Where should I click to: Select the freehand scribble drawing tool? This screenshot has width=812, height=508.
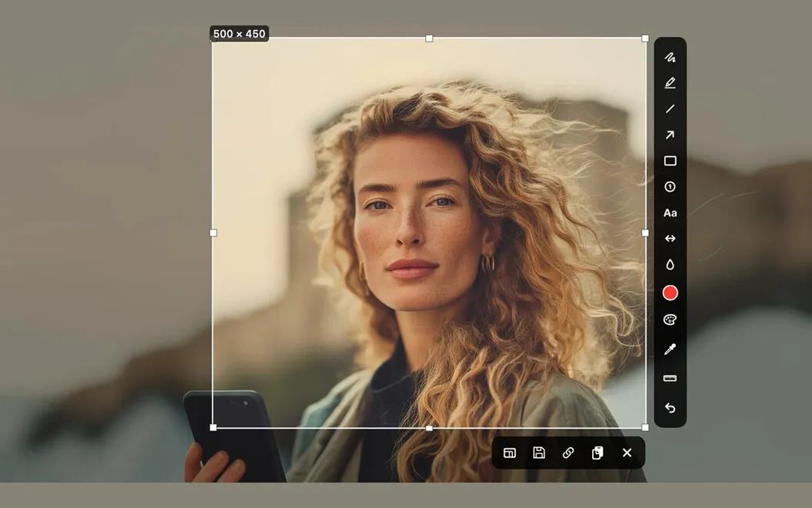click(670, 57)
